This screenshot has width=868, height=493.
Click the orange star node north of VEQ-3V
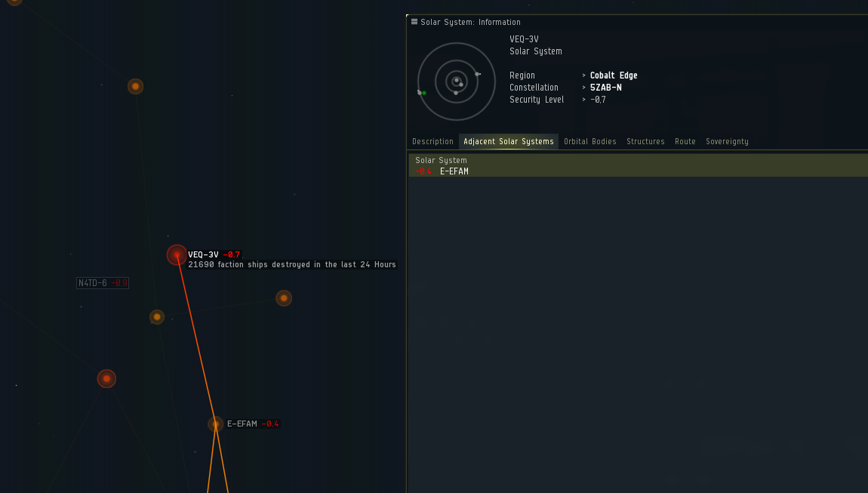(x=136, y=86)
